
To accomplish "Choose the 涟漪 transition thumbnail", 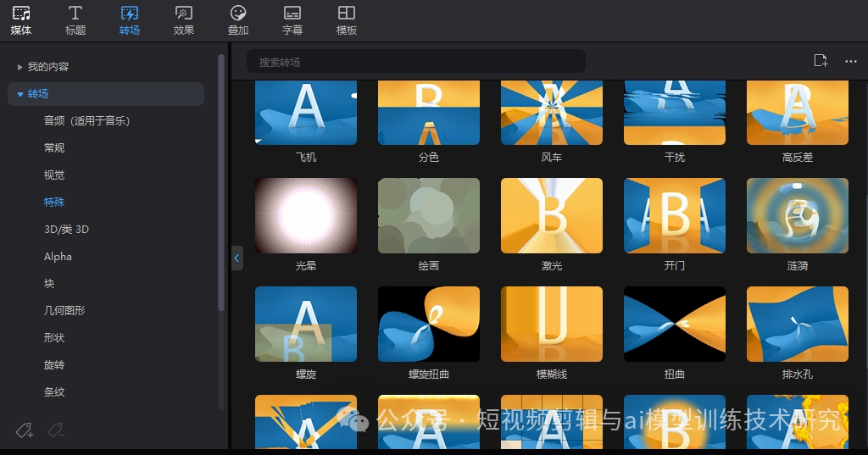I will [797, 215].
